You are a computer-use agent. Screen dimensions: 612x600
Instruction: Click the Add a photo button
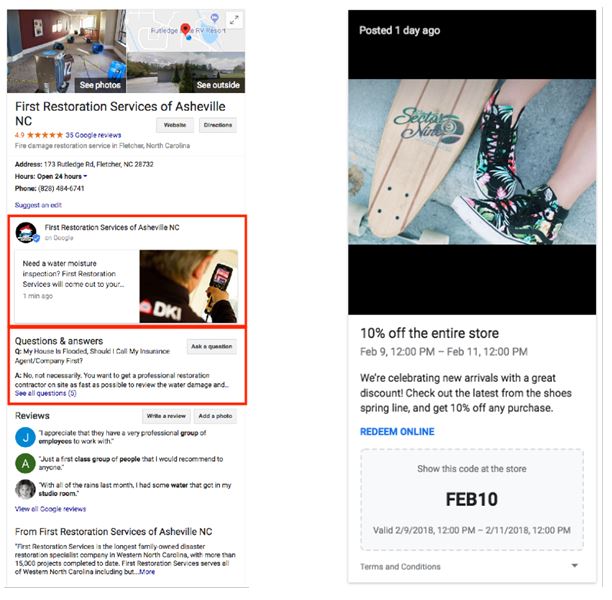pos(215,416)
